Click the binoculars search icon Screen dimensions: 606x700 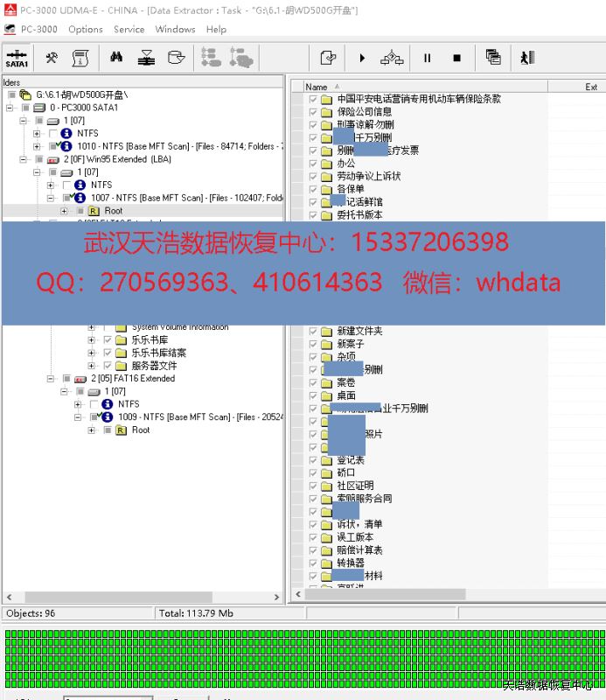click(116, 58)
